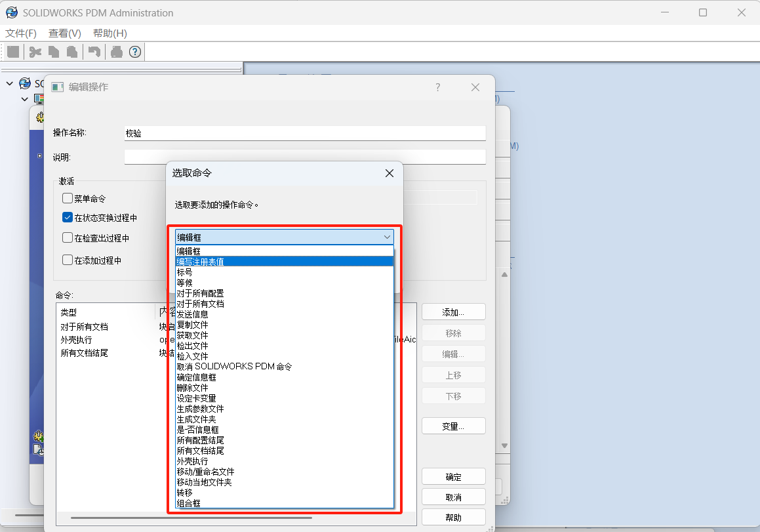Select 检入文件 from the command list
Screen dimensions: 760x532
coord(284,356)
